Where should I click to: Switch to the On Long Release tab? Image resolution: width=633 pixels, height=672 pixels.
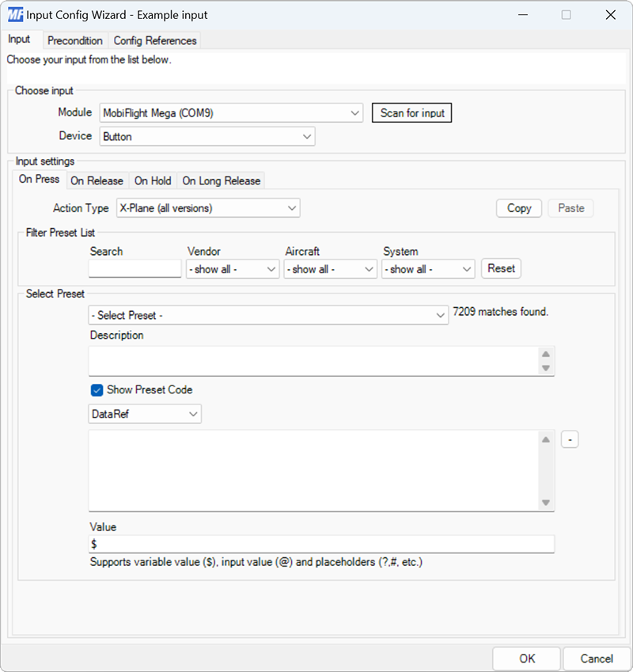pos(221,180)
